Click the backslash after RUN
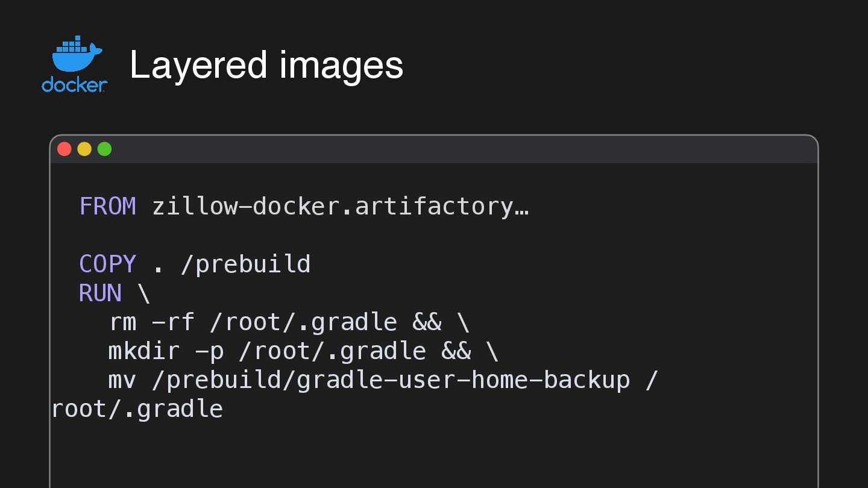Screen dimensions: 868x488 click(x=144, y=293)
